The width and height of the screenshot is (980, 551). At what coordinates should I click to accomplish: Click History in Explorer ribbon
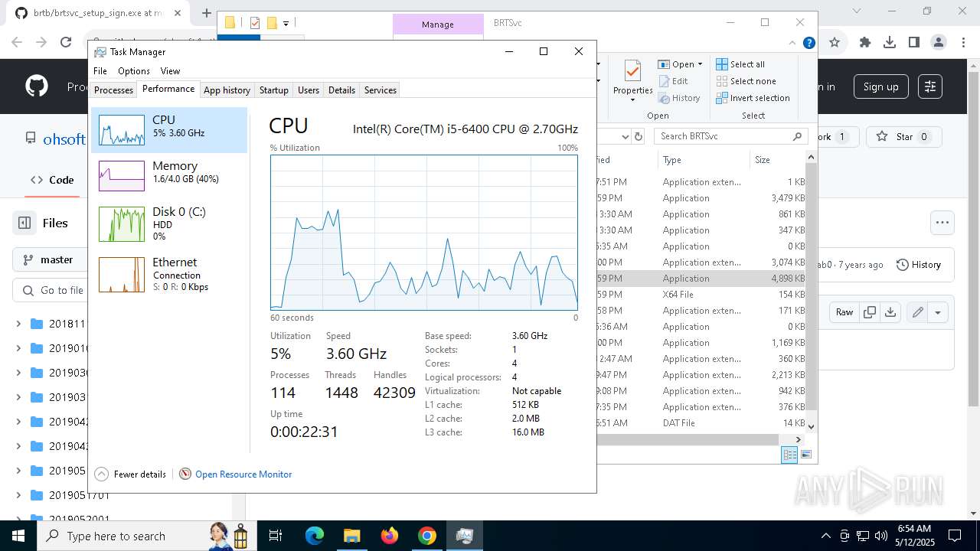coord(680,98)
